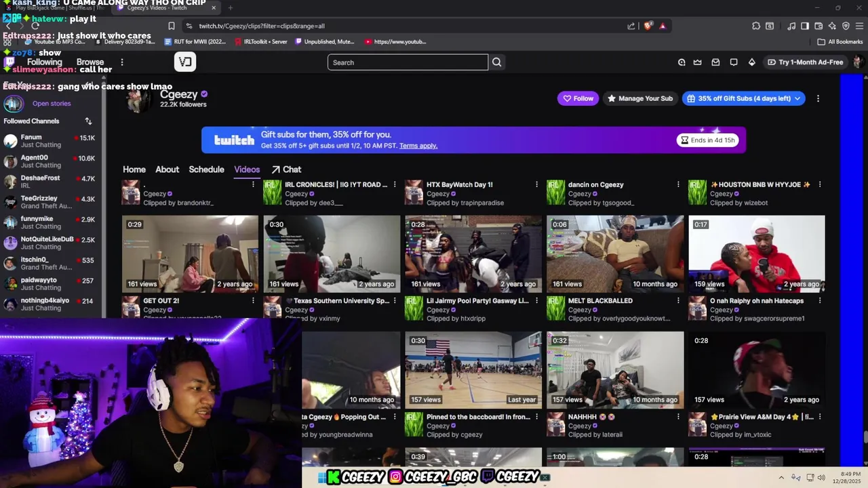Open the Brave VPN shield icon
This screenshot has height=488, width=868.
tap(846, 26)
